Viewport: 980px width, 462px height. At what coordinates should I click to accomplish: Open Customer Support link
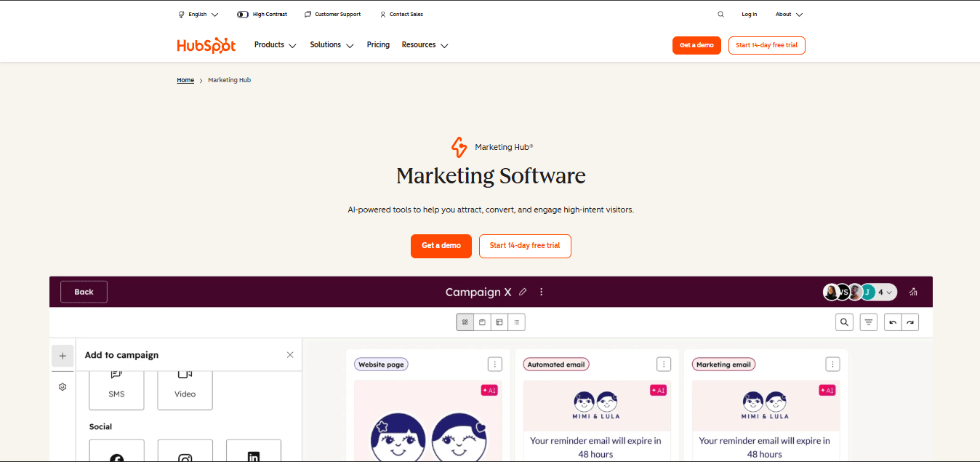332,15
